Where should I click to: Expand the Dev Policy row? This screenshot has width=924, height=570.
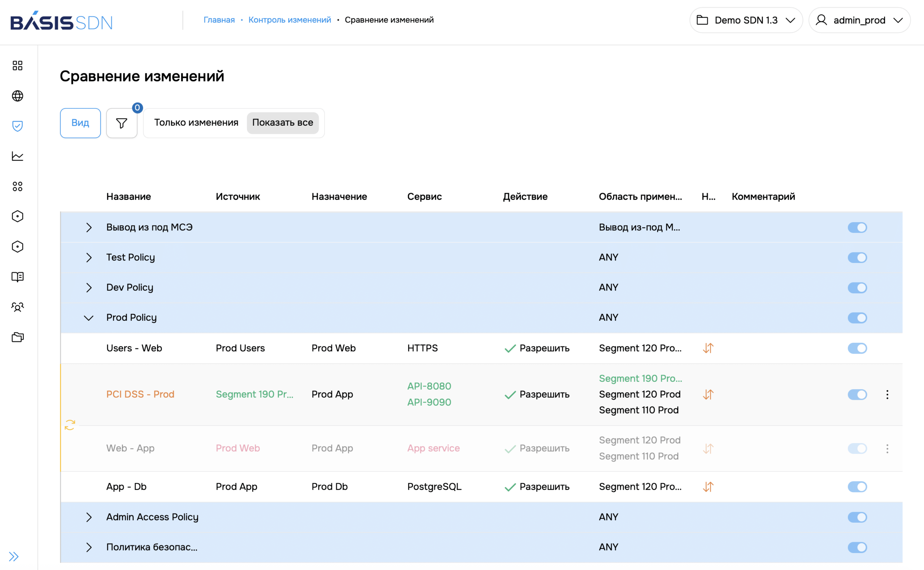pyautogui.click(x=89, y=288)
